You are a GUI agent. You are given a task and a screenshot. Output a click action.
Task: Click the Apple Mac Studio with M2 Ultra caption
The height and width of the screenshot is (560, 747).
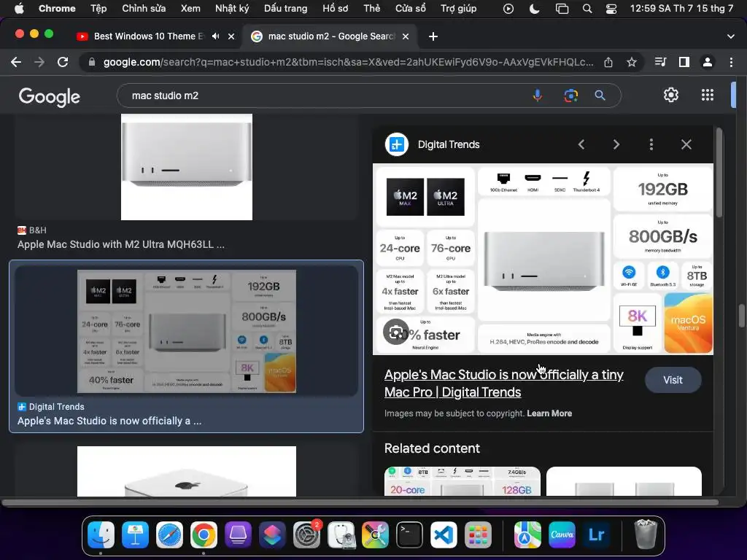click(x=121, y=244)
